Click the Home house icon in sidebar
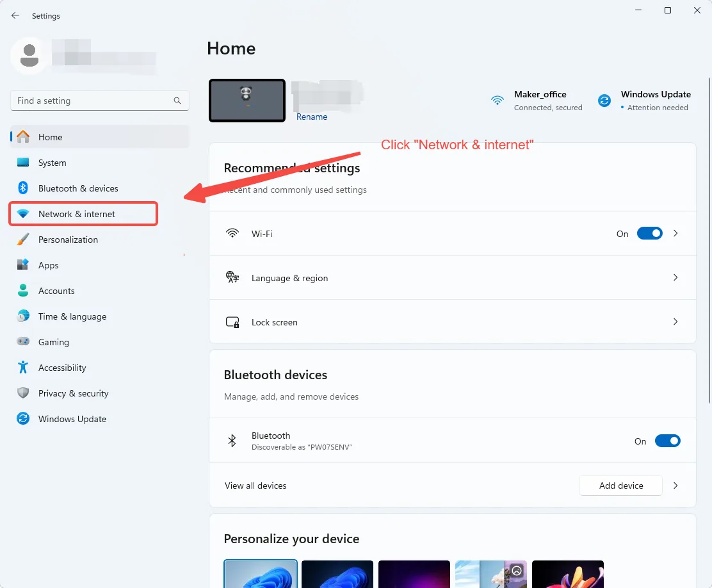The image size is (712, 588). click(22, 137)
